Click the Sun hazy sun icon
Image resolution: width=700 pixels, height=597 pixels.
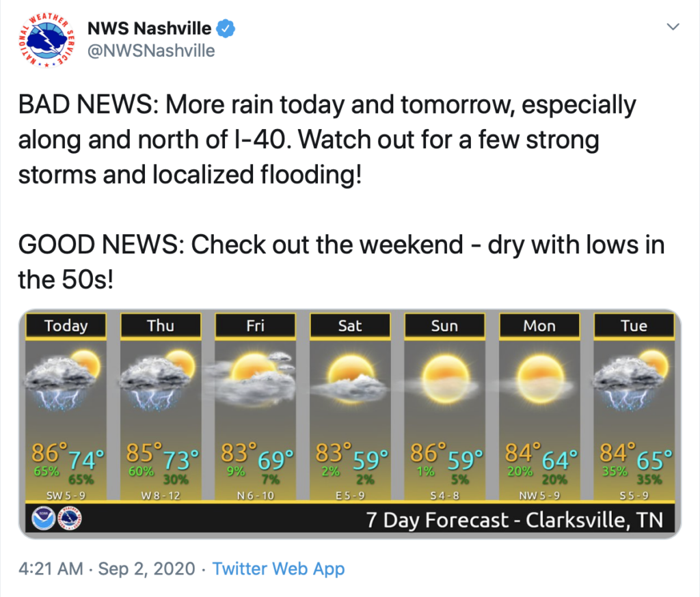444,379
